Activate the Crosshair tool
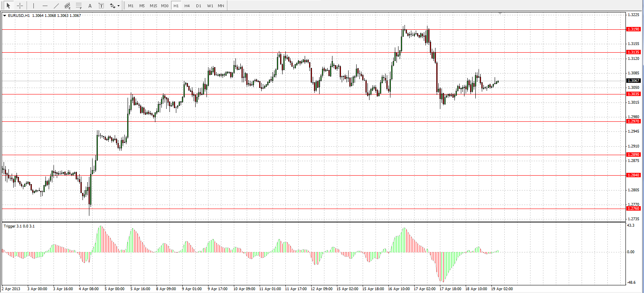This screenshot has height=293, width=644. pyautogui.click(x=20, y=6)
